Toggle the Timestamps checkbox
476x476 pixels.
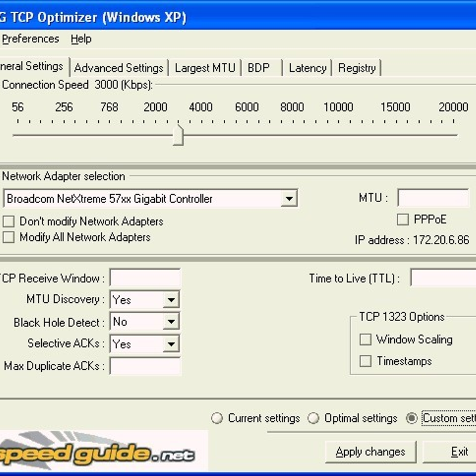coord(365,361)
